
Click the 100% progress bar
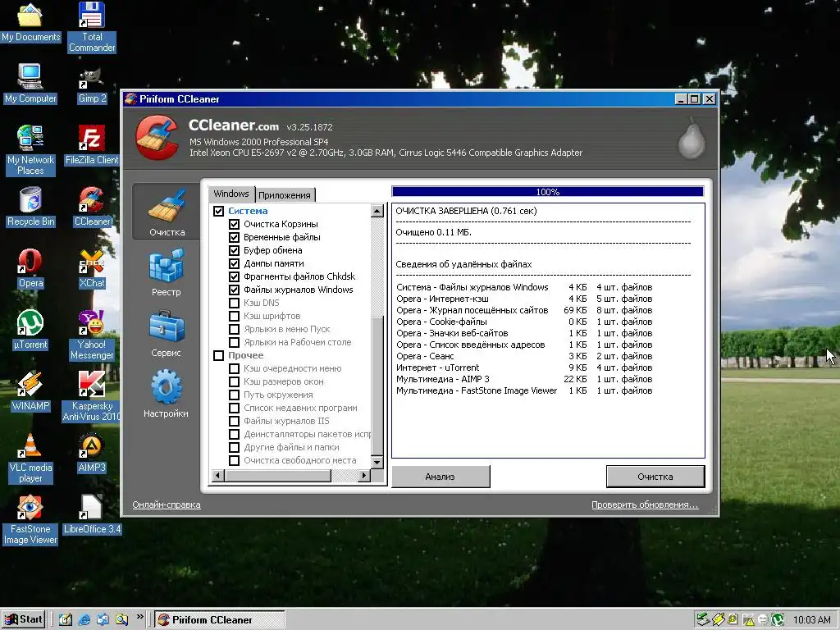coord(547,192)
